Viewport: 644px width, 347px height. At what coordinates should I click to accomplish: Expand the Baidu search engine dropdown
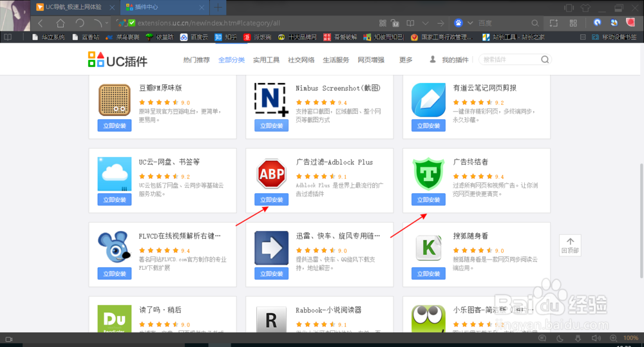pos(470,23)
